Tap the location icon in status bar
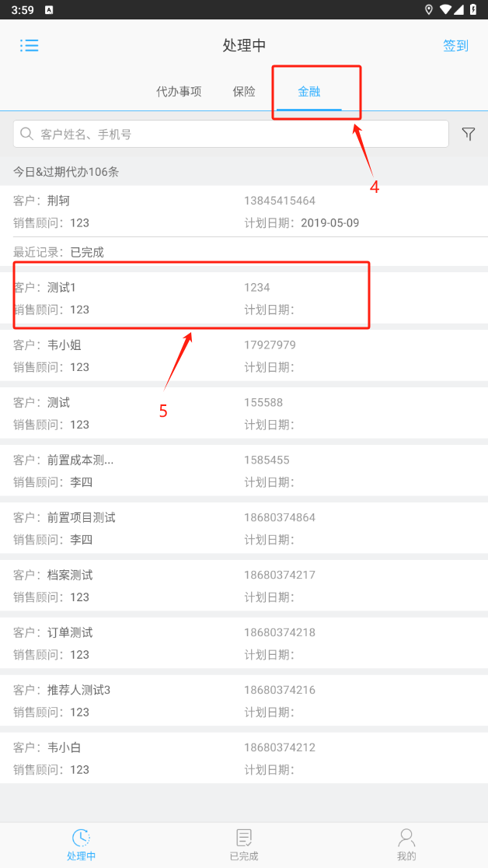Viewport: 488px width, 868px height. [x=429, y=9]
